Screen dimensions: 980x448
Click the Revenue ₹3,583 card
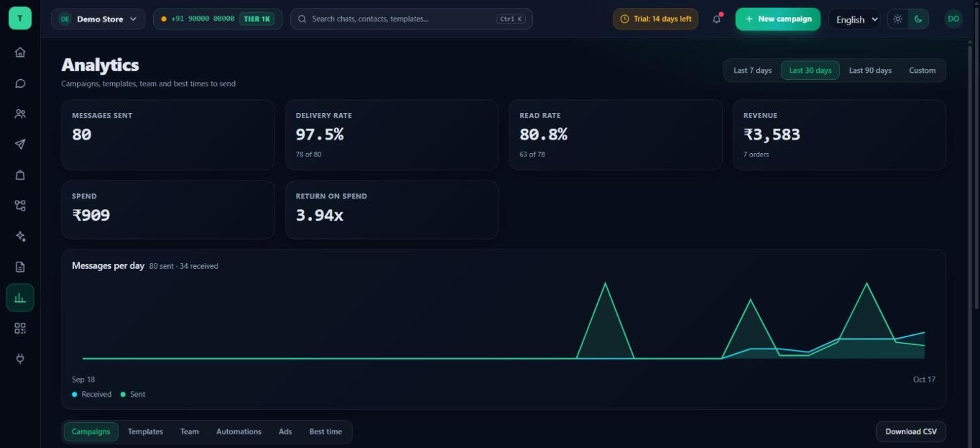pyautogui.click(x=839, y=134)
